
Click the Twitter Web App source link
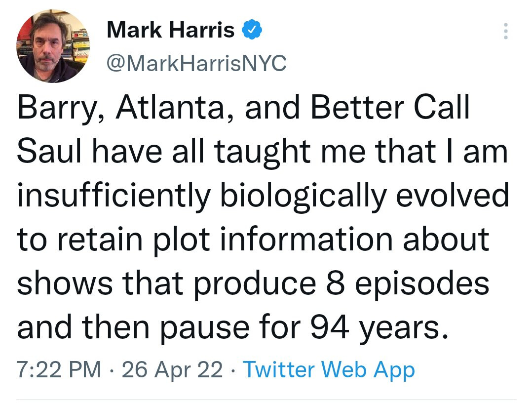pos(329,369)
